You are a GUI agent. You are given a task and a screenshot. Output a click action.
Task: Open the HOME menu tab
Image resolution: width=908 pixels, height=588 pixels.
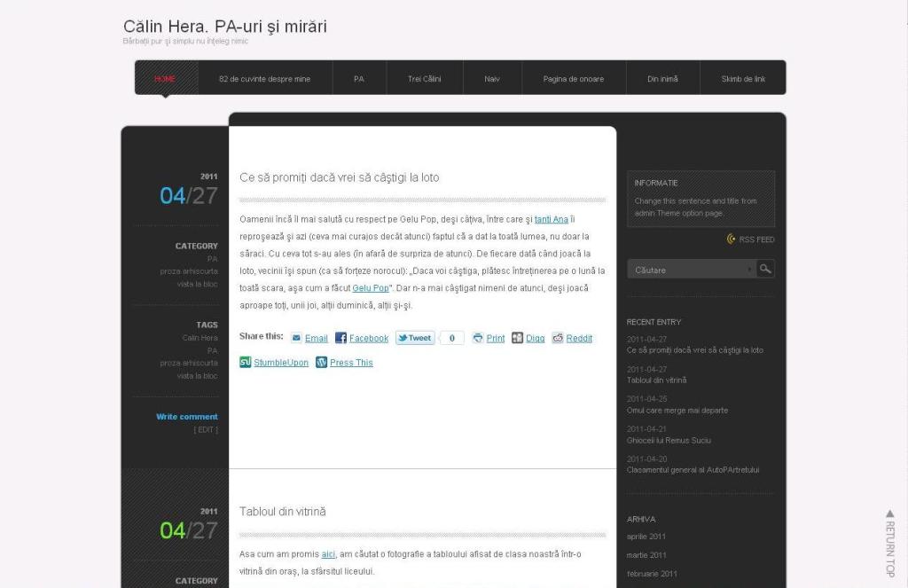click(x=165, y=79)
